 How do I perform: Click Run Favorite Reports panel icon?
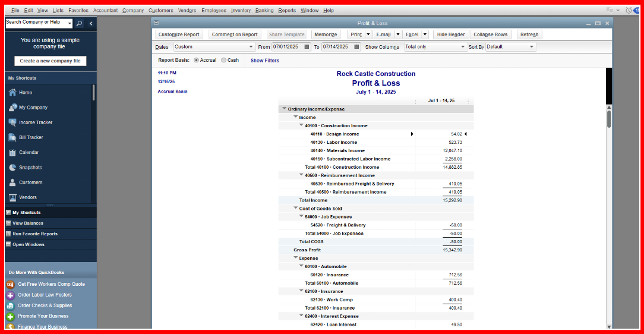8,234
